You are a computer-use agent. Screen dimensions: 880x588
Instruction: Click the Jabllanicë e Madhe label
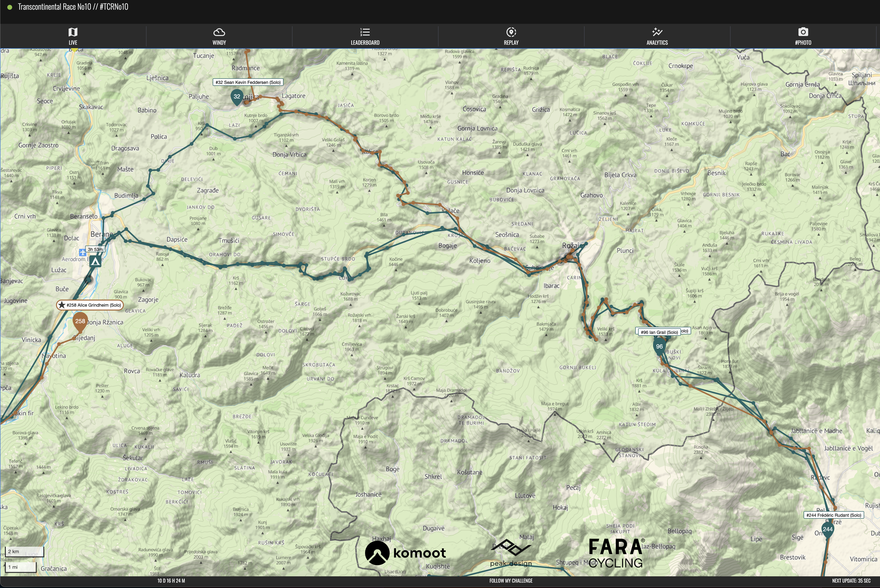[816, 431]
